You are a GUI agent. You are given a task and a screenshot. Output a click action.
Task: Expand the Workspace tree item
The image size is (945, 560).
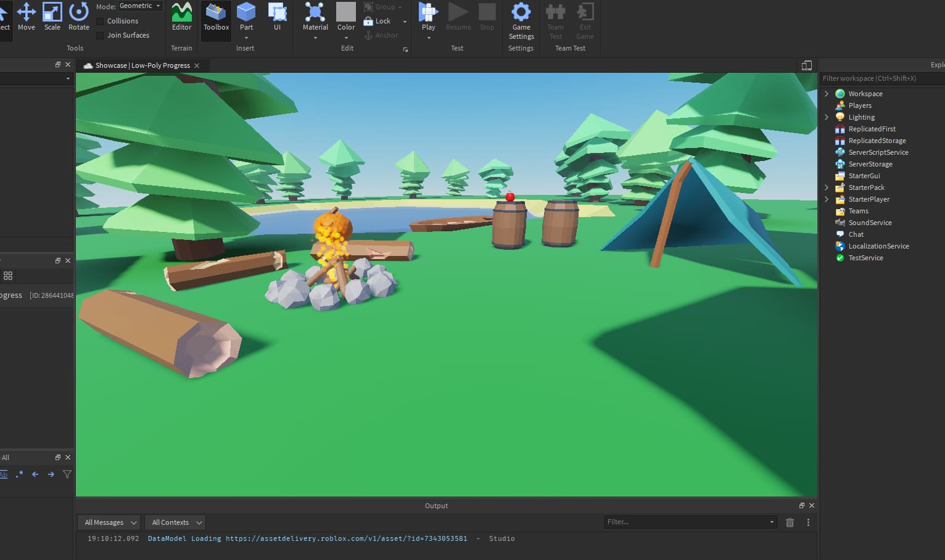pos(827,93)
